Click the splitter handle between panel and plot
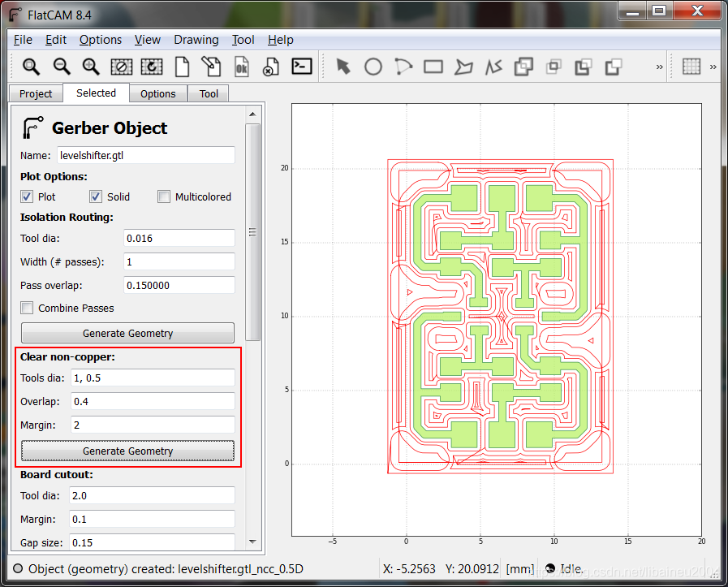Screen dimensions: 728x587 267,327
